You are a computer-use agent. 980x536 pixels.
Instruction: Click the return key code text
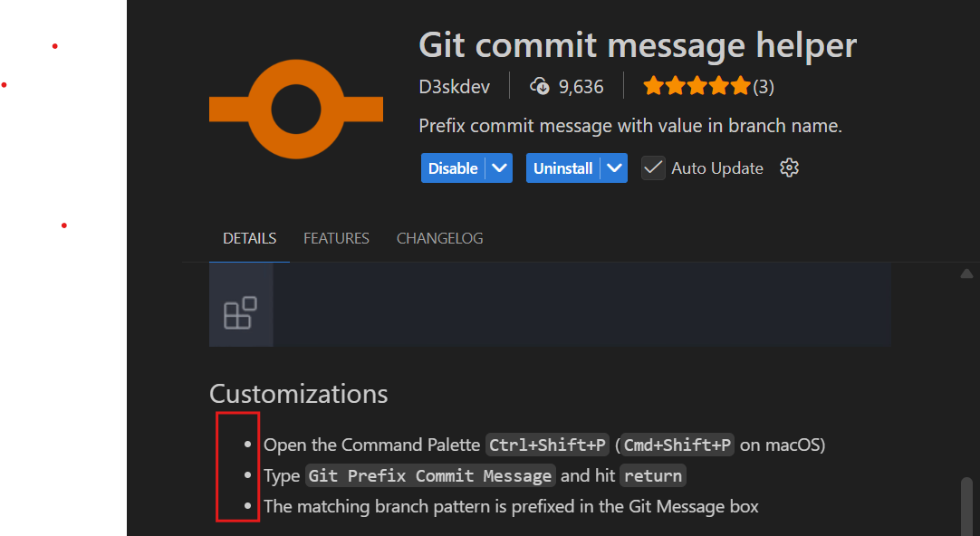point(653,476)
